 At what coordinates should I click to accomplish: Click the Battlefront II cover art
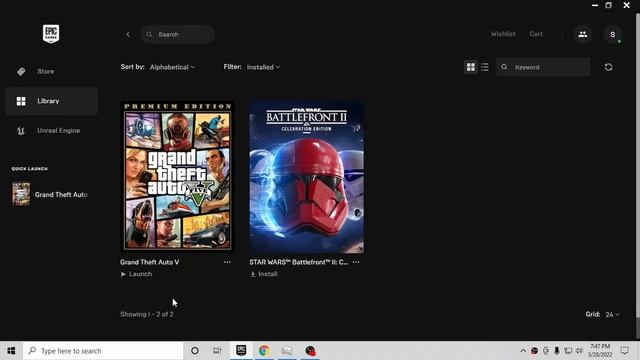(x=307, y=177)
